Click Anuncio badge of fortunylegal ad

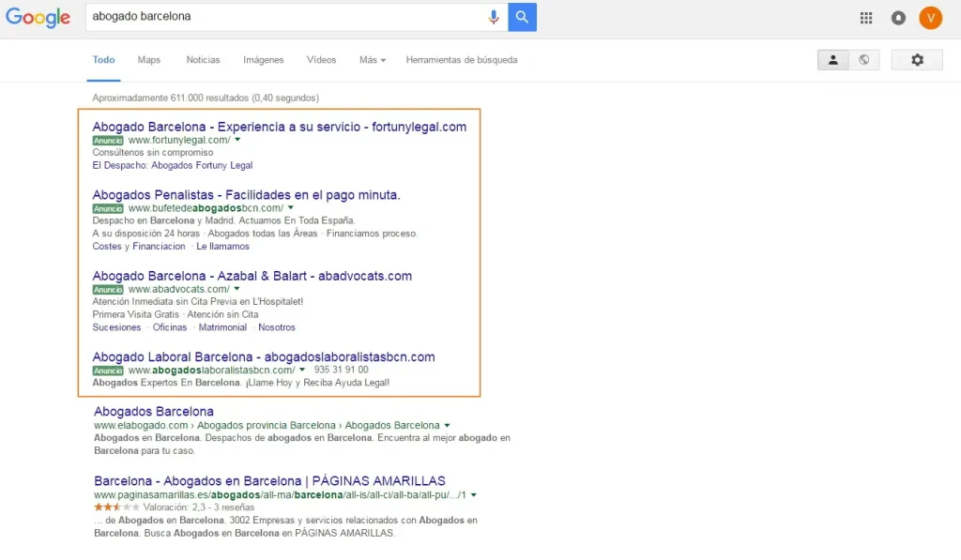[108, 141]
